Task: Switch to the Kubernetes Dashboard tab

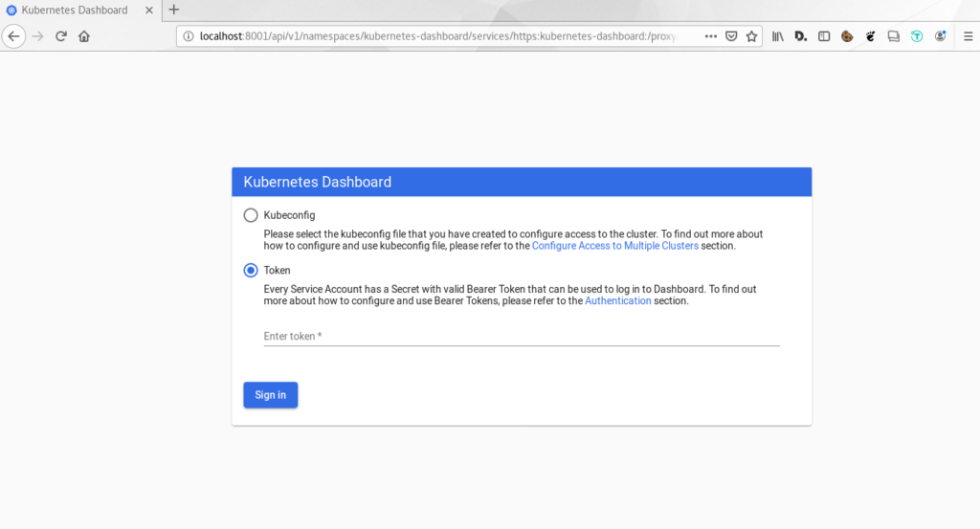Action: (x=74, y=10)
